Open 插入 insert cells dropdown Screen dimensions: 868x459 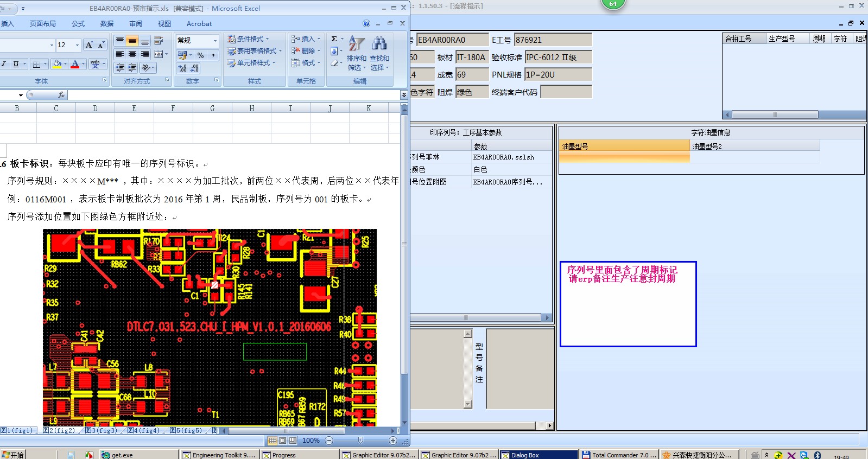point(306,39)
